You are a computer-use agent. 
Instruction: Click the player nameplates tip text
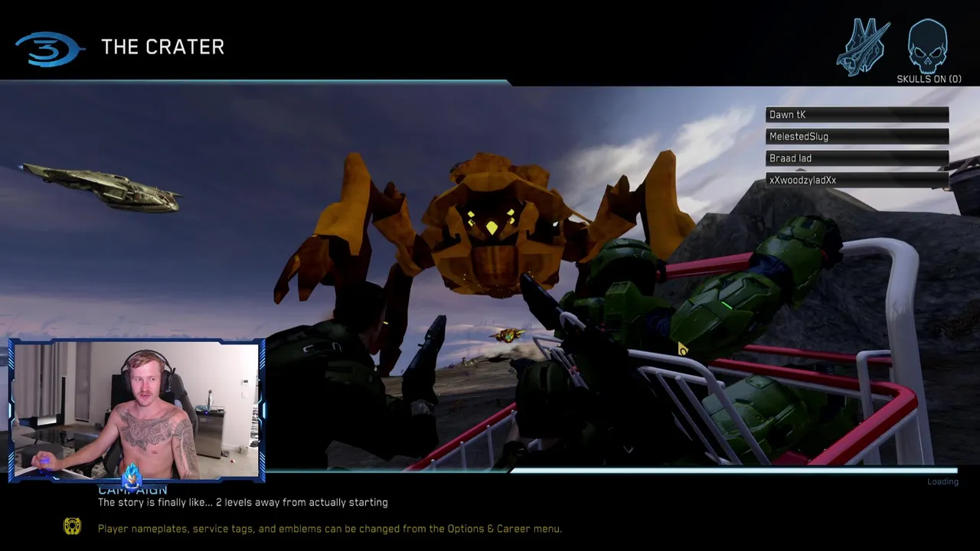330,529
